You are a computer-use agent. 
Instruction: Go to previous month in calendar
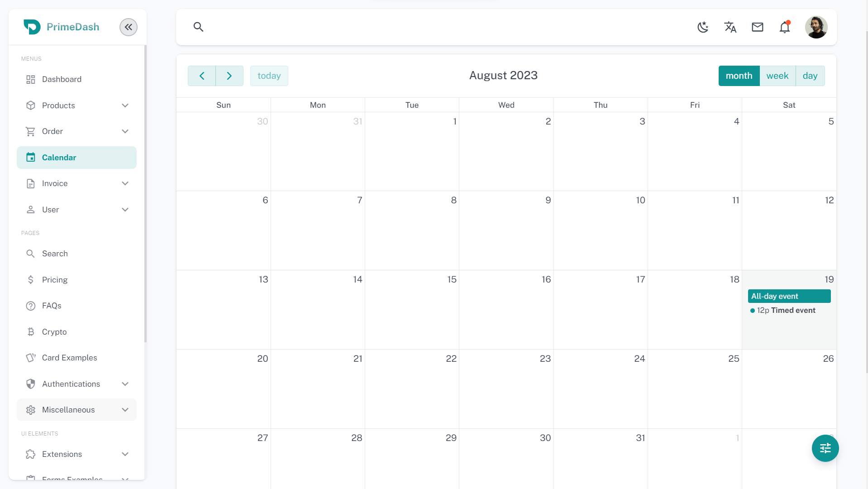pos(202,76)
